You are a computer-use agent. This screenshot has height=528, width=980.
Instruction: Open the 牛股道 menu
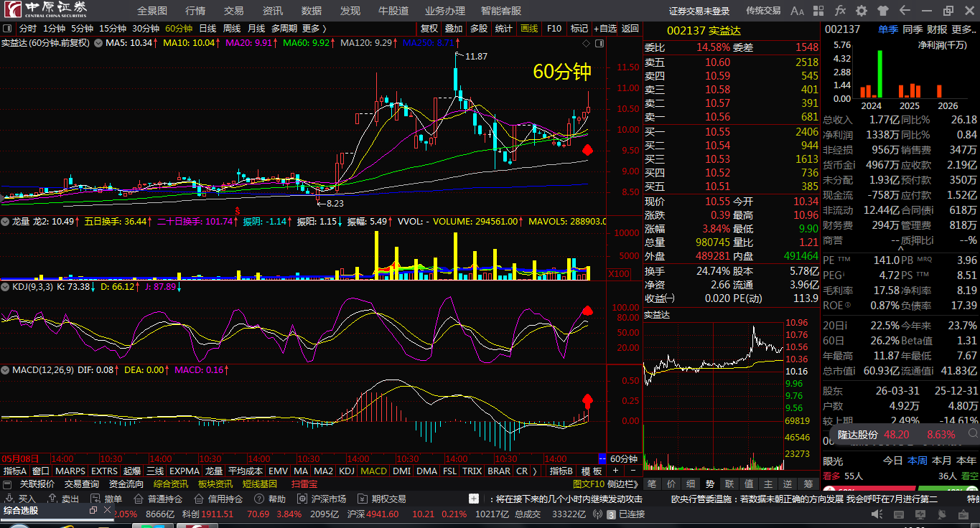click(x=393, y=11)
